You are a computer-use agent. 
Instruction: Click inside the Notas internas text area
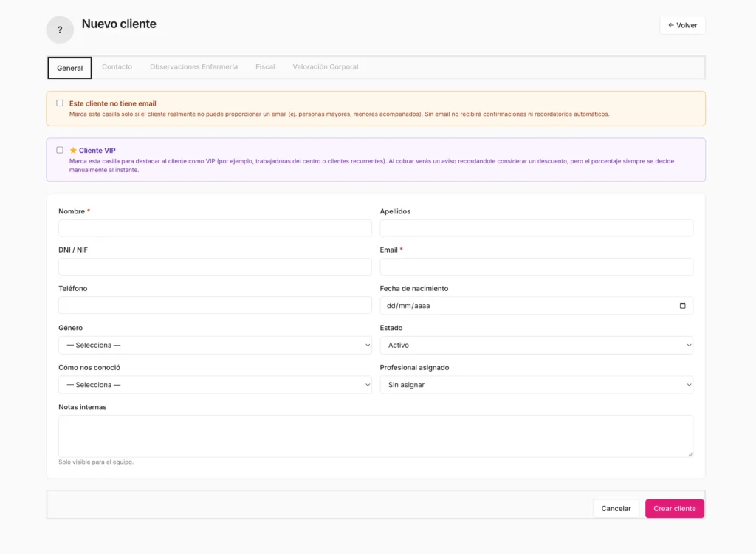(376, 437)
